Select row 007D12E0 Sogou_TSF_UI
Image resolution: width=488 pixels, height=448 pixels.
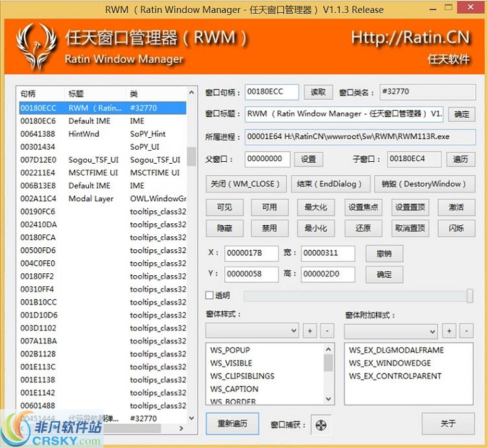[x=102, y=160]
